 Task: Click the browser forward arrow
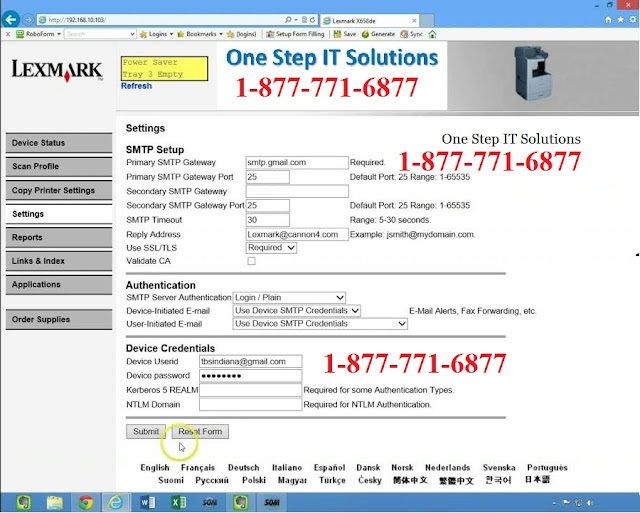click(28, 20)
